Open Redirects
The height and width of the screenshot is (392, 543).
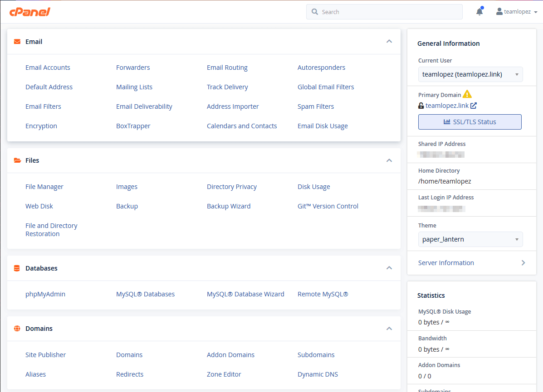coord(130,374)
